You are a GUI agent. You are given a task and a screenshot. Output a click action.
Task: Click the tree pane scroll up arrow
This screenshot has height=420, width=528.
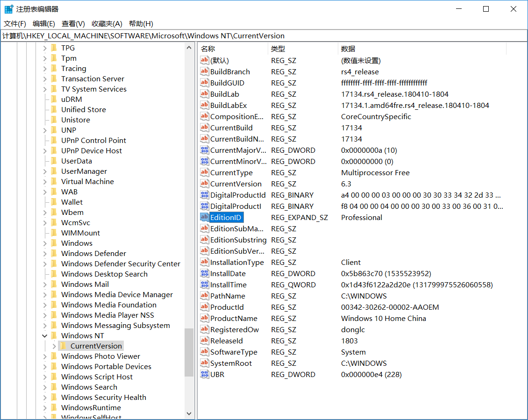(189, 48)
